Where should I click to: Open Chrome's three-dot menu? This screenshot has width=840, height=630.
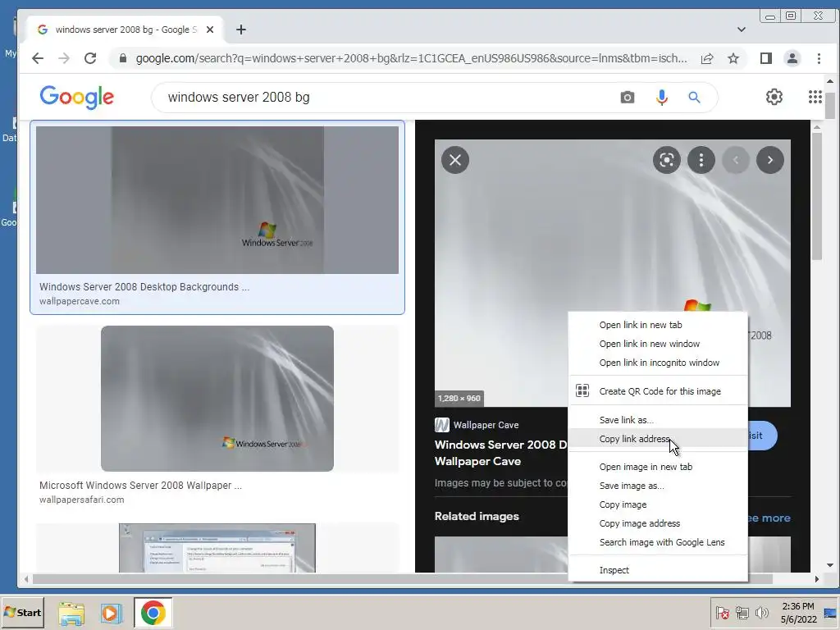click(818, 58)
